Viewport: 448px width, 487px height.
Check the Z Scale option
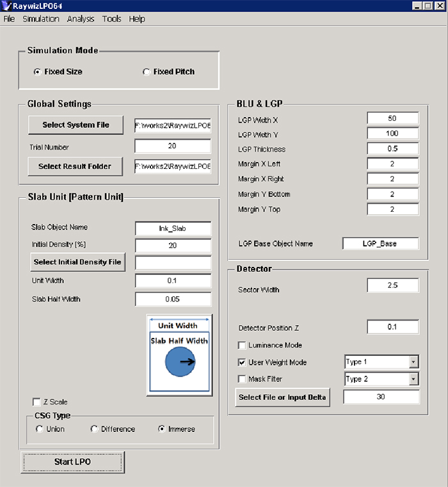tap(36, 402)
